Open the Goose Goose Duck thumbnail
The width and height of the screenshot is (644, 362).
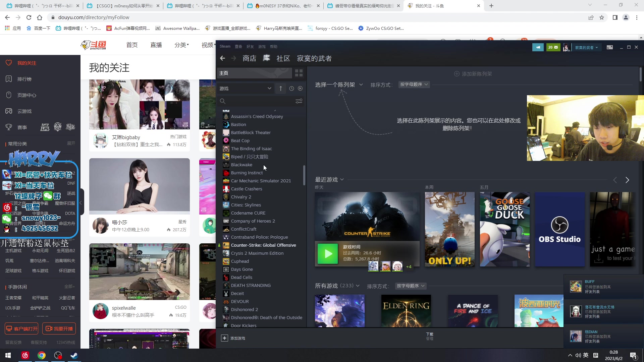(505, 229)
